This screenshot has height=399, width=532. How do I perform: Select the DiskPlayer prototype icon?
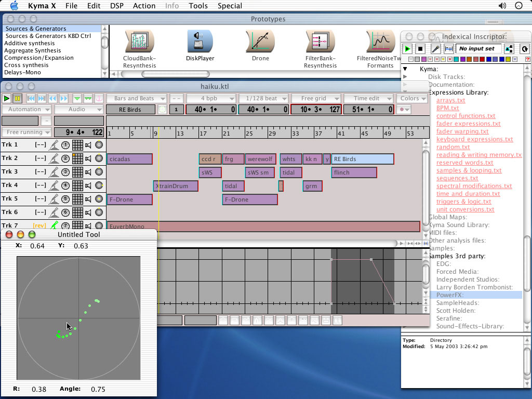(200, 42)
